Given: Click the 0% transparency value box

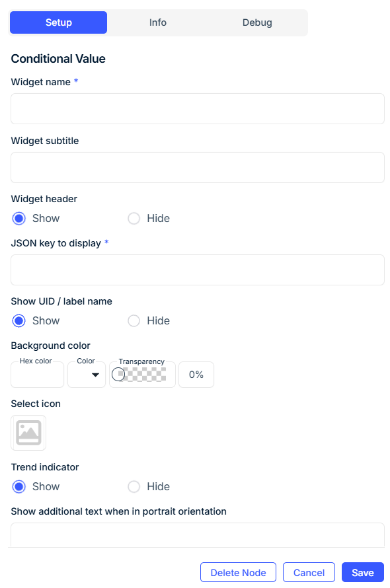Looking at the screenshot, I should coord(196,375).
